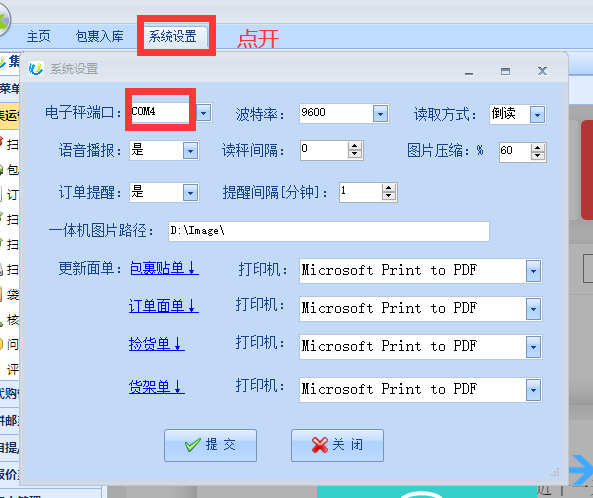Screen dimensions: 593x498
Task: Expand the printer dropdown for 货架单
Action: pos(533,390)
